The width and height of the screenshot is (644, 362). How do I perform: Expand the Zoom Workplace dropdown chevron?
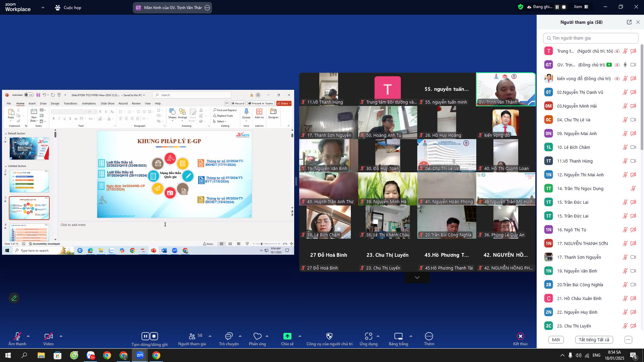[43, 7]
